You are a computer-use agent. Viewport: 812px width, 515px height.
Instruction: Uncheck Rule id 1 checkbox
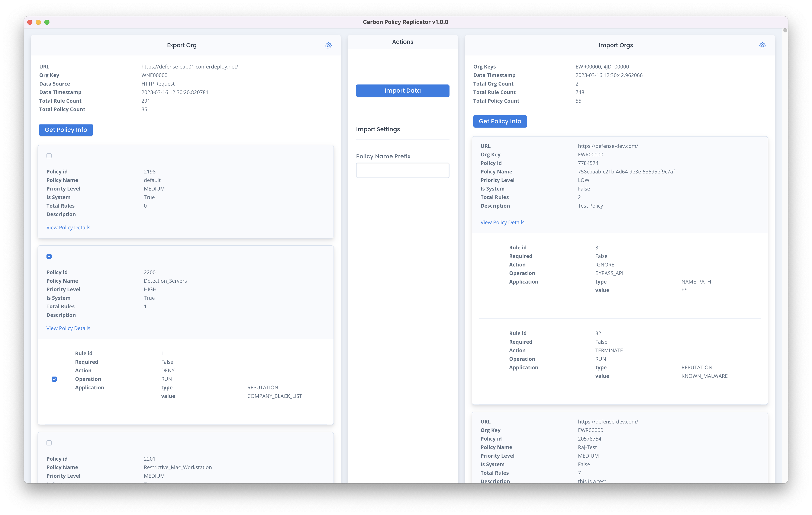pyautogui.click(x=54, y=379)
